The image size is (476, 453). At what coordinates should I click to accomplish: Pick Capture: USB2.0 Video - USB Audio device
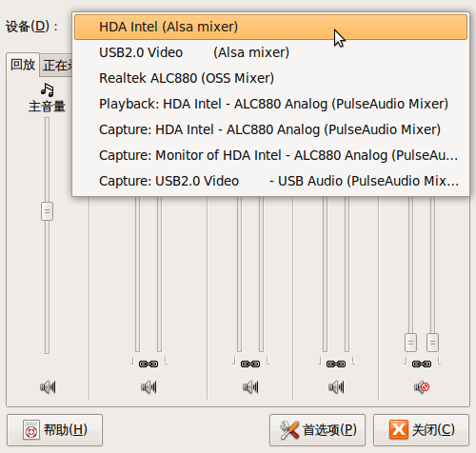pos(270,181)
